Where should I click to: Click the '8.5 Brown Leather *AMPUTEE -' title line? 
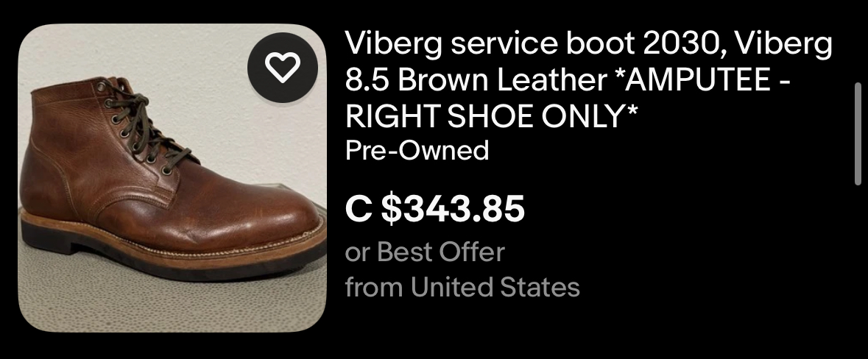click(568, 80)
